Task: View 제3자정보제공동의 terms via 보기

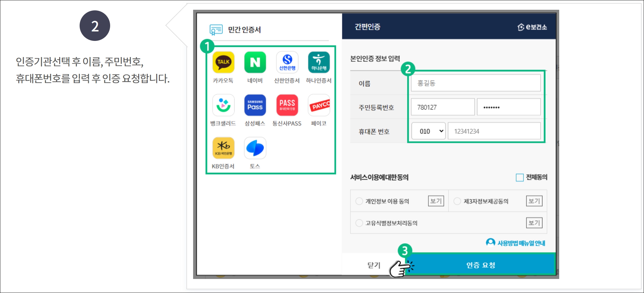Action: click(534, 201)
